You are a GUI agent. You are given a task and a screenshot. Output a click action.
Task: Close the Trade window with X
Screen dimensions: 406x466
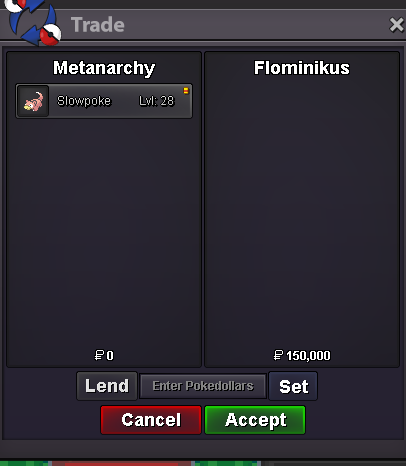pyautogui.click(x=396, y=25)
